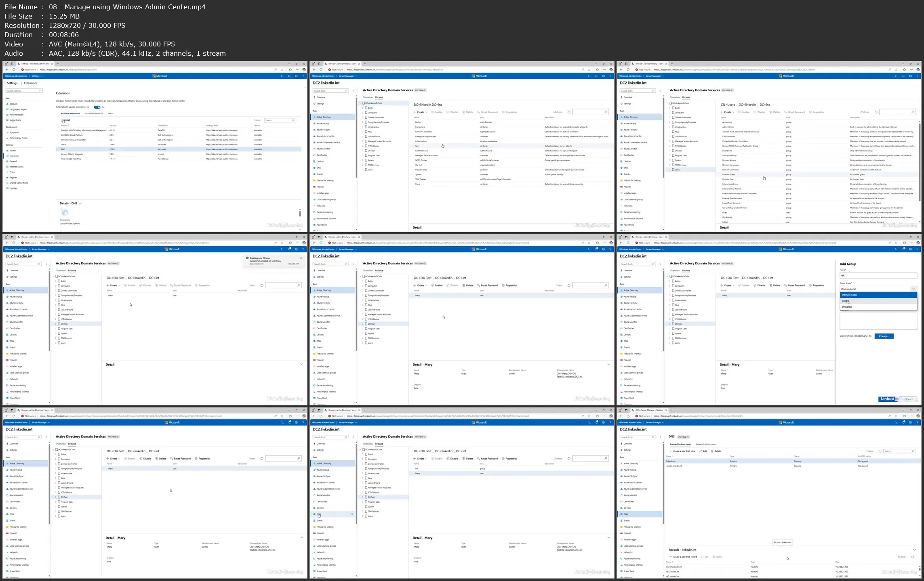
Task: Extensions page: open notifications bell in header
Action: (289, 76)
